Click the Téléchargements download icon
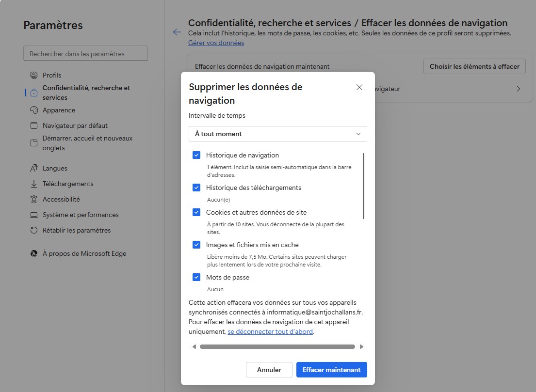536x392 pixels. 34,184
